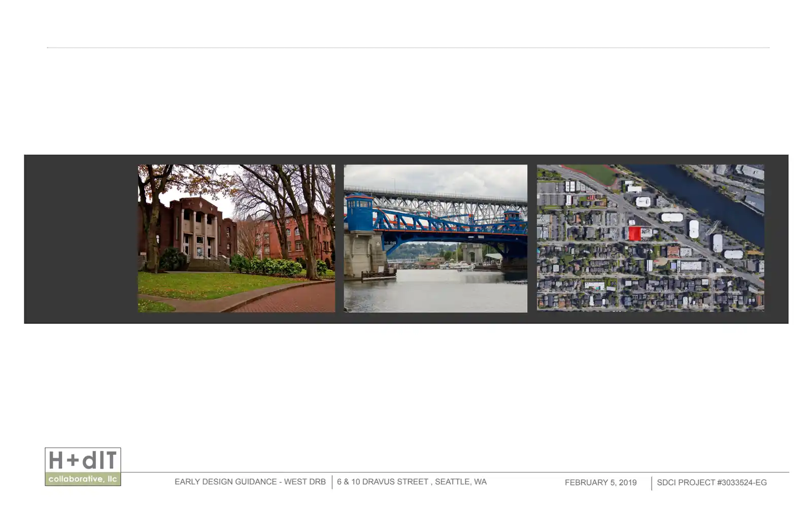Select date 'FEBRUARY 5, 2019'
Viewport: 812px width, 525px height.
pyautogui.click(x=600, y=482)
